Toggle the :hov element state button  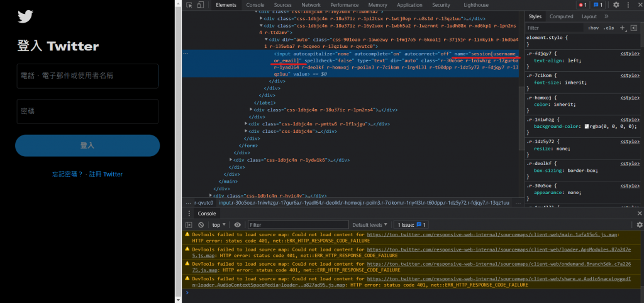coord(593,28)
